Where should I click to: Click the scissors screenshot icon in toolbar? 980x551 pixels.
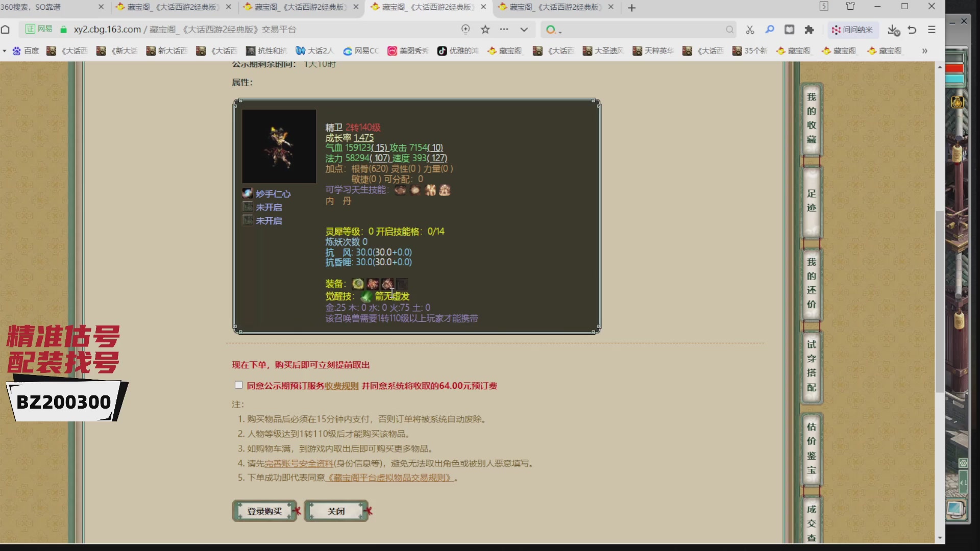(750, 30)
